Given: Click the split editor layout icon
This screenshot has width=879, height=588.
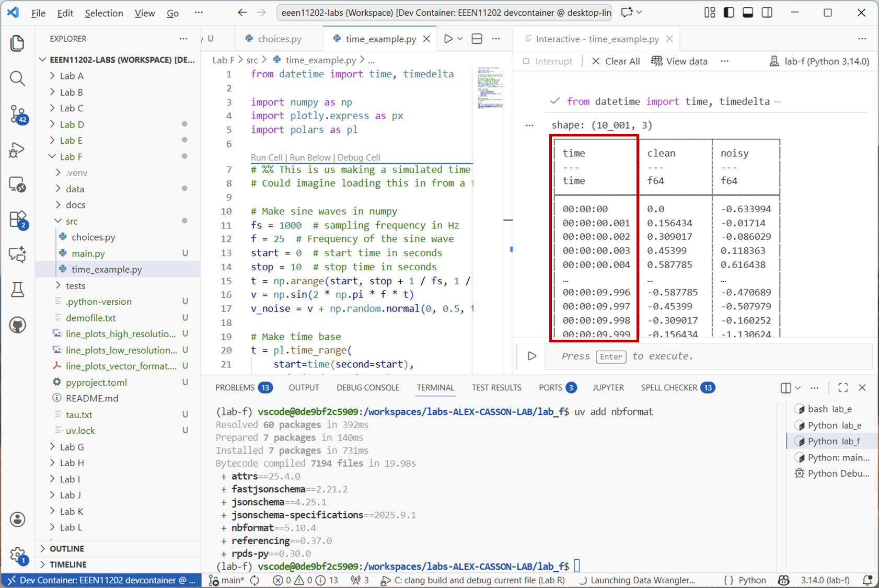Looking at the screenshot, I should pyautogui.click(x=477, y=39).
